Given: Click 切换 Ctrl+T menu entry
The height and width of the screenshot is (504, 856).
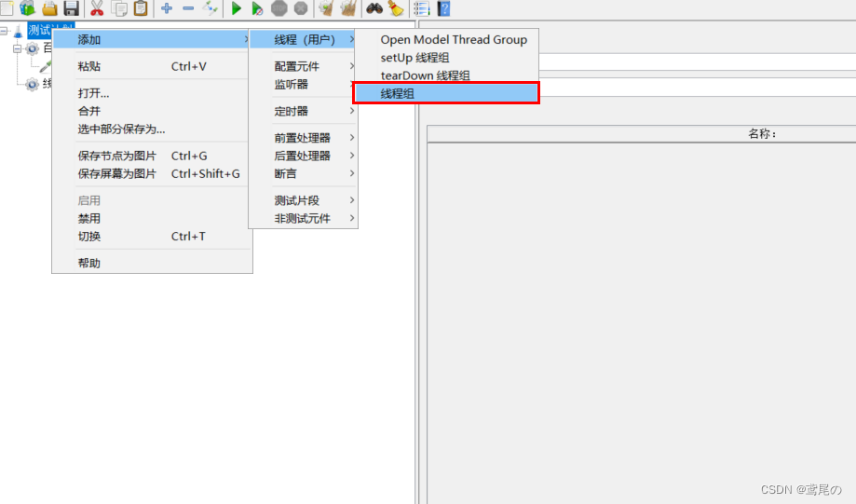Looking at the screenshot, I should click(152, 237).
